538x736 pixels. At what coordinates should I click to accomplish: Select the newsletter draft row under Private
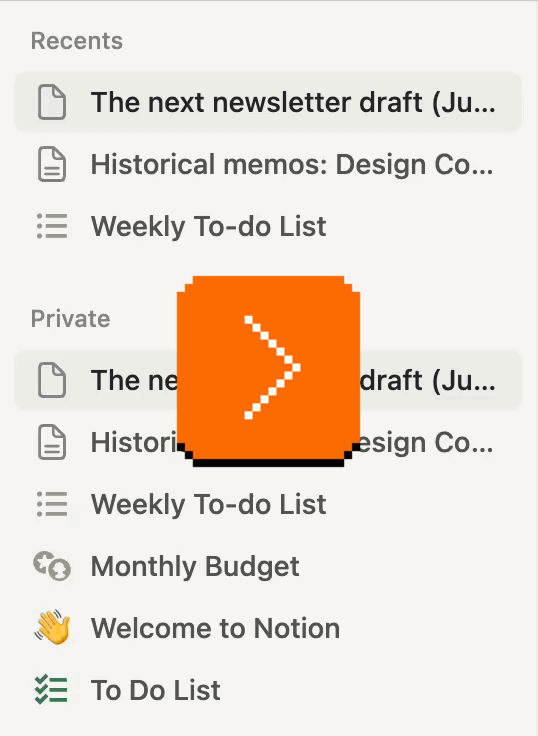(268, 380)
